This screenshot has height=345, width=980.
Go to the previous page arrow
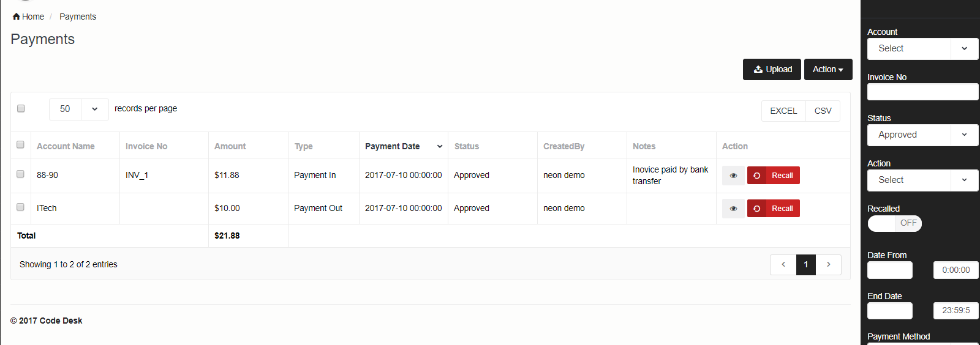[783, 265]
